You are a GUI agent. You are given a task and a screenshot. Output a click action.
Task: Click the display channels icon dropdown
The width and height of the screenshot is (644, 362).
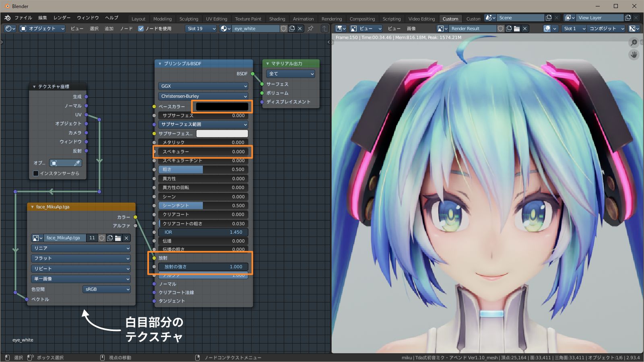[x=634, y=29]
